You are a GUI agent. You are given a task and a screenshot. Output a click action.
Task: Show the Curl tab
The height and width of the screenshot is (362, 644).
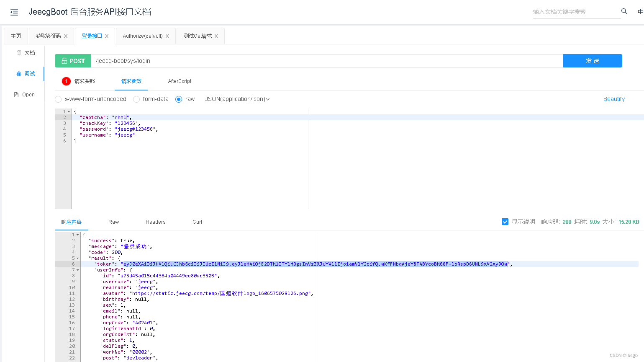click(198, 222)
